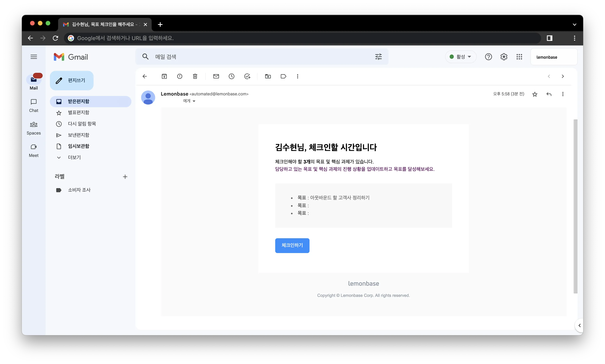This screenshot has height=364, width=605.
Task: Open the 임시보관함 drafts folder
Action: [91, 146]
